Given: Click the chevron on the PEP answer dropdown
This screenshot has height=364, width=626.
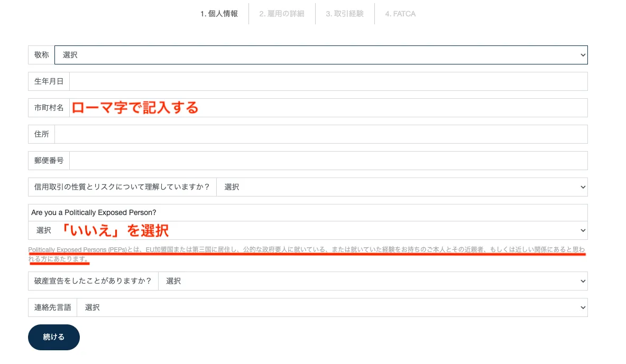Looking at the screenshot, I should (582, 230).
